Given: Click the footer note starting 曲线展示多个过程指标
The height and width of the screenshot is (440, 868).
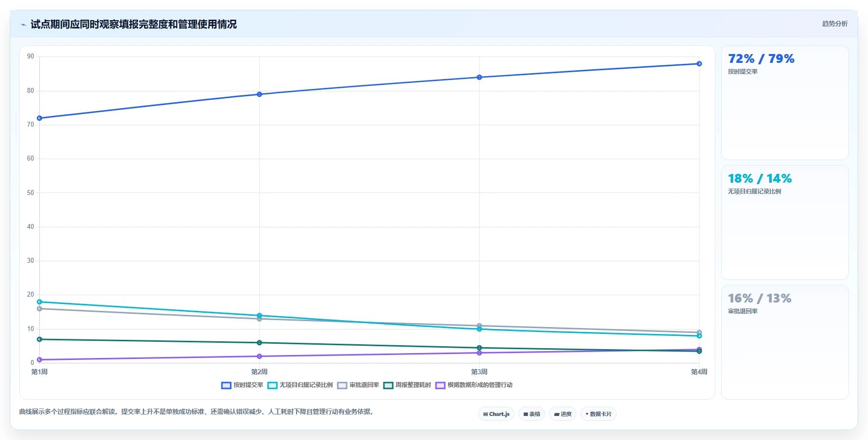Looking at the screenshot, I should coord(197,412).
